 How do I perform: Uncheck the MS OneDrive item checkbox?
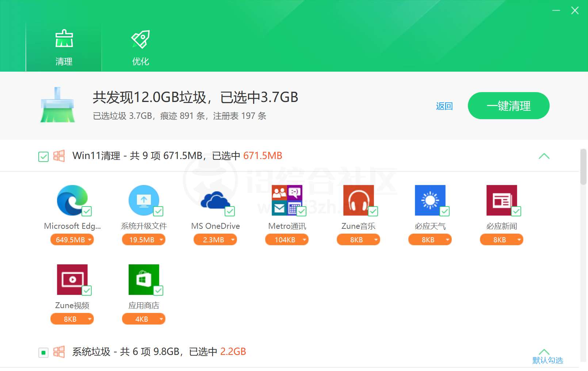(x=230, y=211)
